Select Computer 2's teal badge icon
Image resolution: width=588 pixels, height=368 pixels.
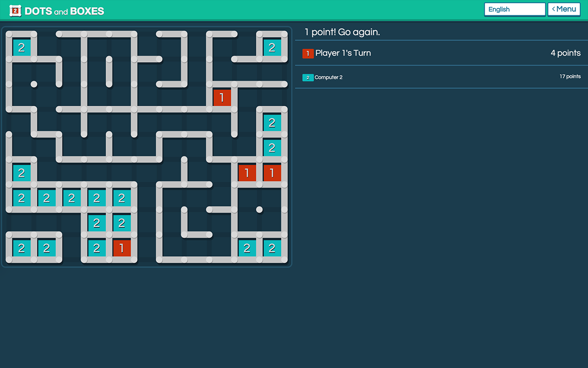pos(308,77)
